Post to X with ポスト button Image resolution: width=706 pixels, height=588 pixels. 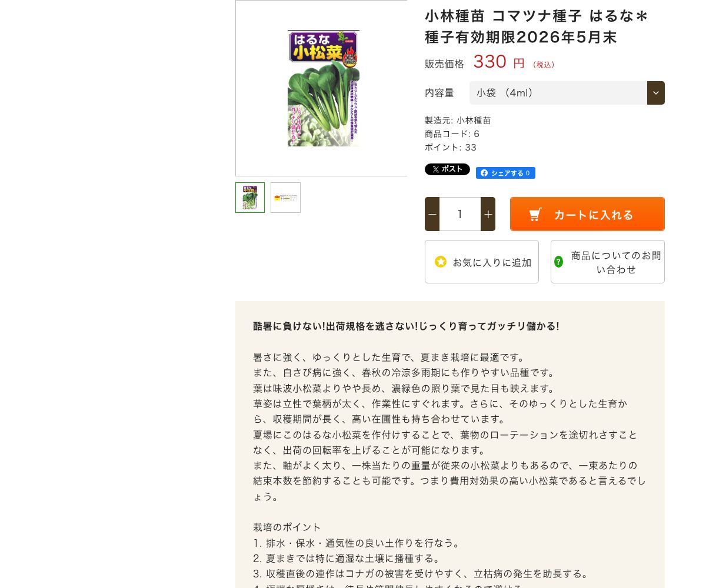[447, 169]
